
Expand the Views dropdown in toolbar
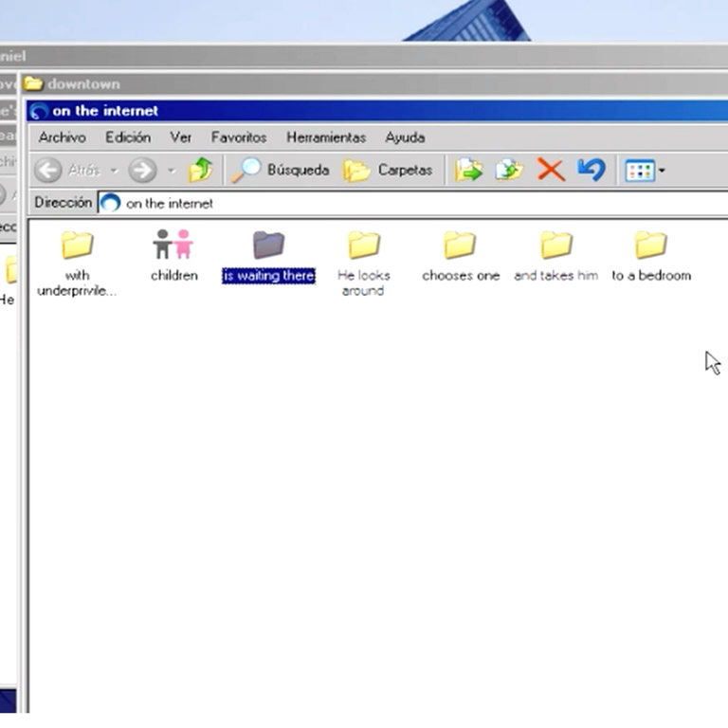tap(661, 172)
